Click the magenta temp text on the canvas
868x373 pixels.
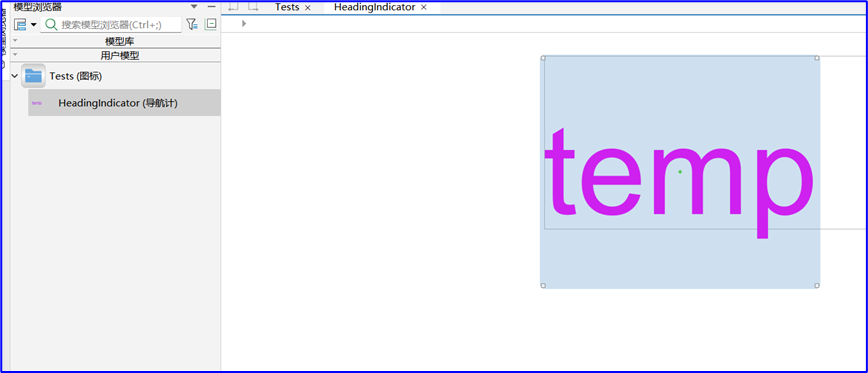tap(679, 183)
